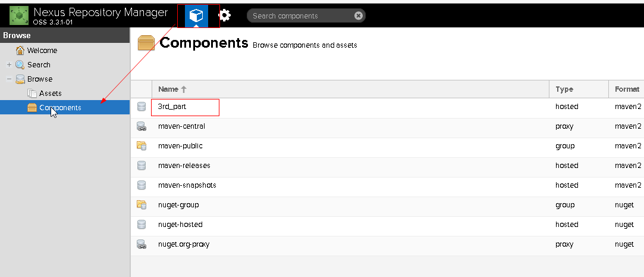Open the Browse cube icon in header

tap(196, 16)
